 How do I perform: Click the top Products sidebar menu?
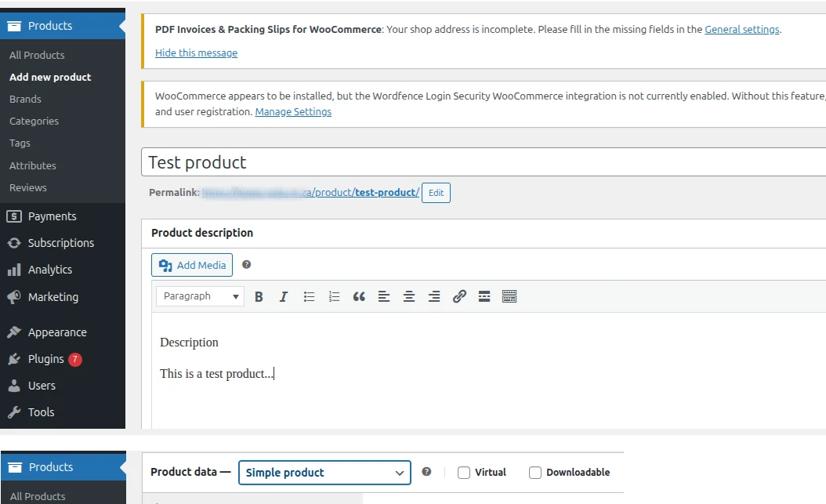click(x=63, y=26)
